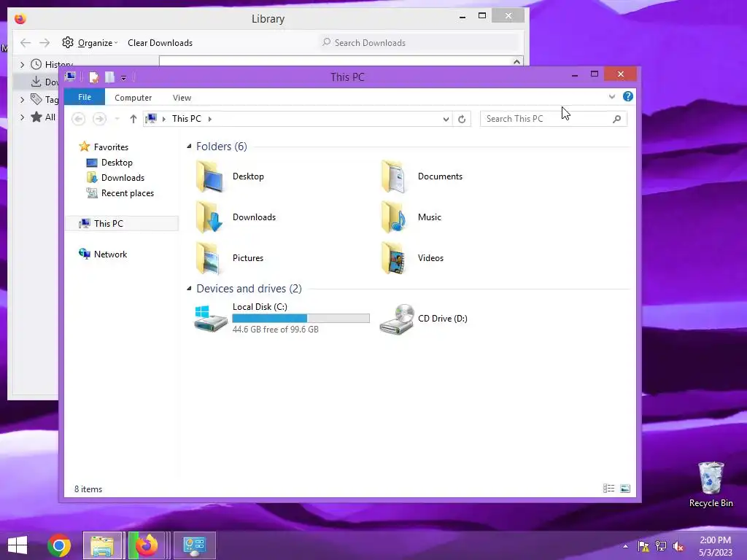The height and width of the screenshot is (560, 747).
Task: Click the Back arrow in Explorer
Action: pos(79,119)
